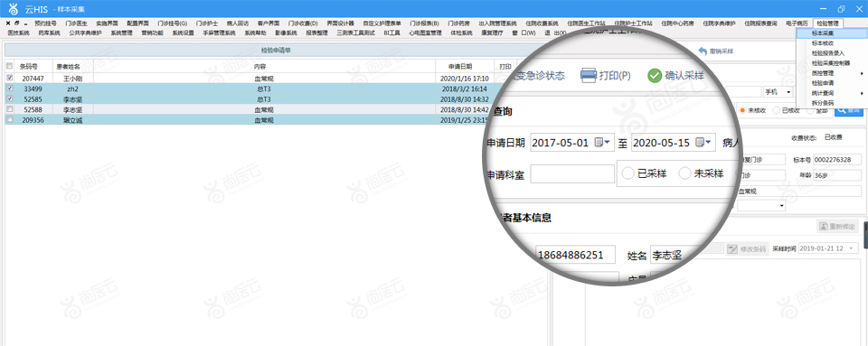Click the 打印(P) printer icon
This screenshot has height=346, width=868.
point(588,76)
